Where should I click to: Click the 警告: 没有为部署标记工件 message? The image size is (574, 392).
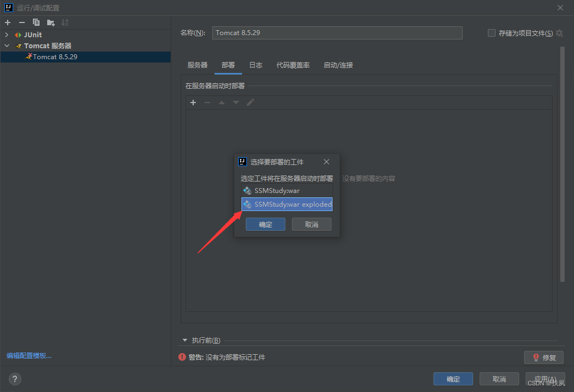pyautogui.click(x=227, y=357)
